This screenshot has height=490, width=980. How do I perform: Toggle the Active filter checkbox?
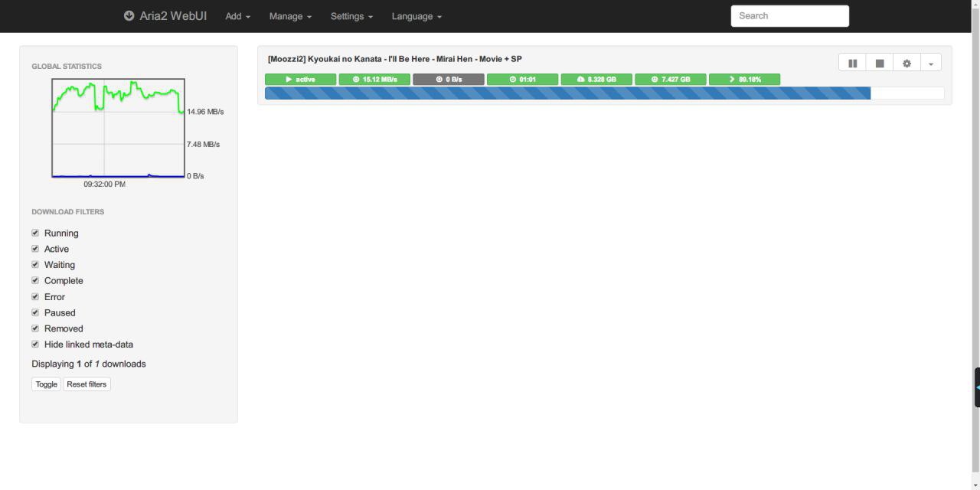pos(35,249)
